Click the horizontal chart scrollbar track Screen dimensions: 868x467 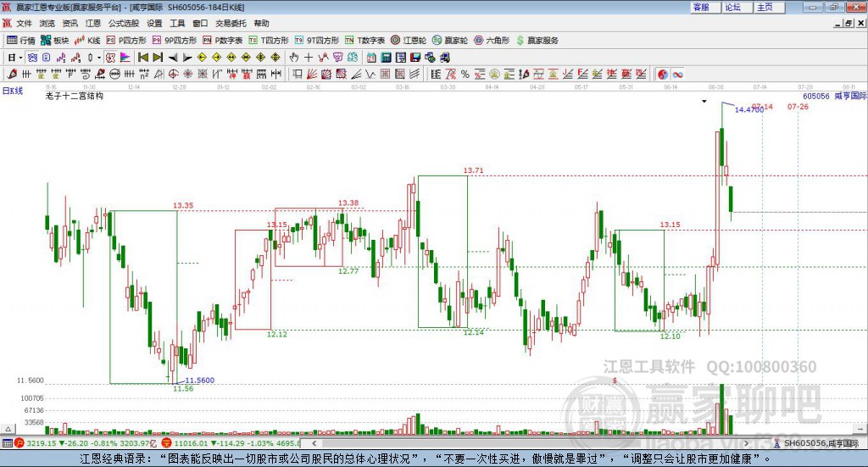531,443
